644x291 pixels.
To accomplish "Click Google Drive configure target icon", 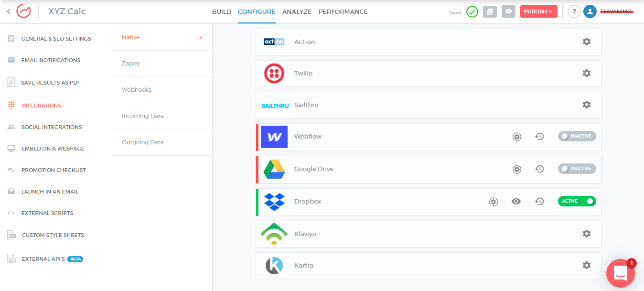I will (x=517, y=169).
